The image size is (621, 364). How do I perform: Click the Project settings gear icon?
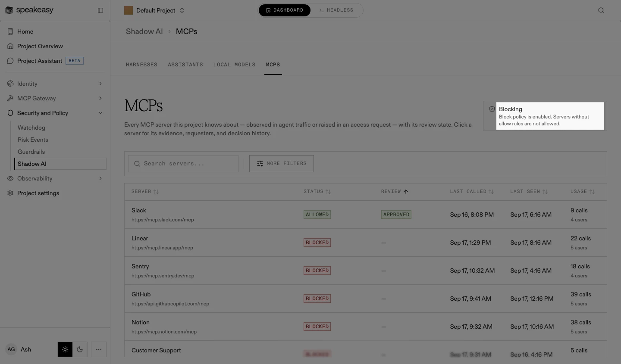(10, 193)
